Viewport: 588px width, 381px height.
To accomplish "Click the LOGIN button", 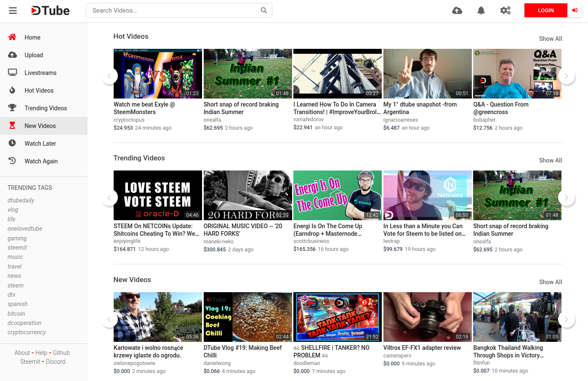I will coord(545,11).
